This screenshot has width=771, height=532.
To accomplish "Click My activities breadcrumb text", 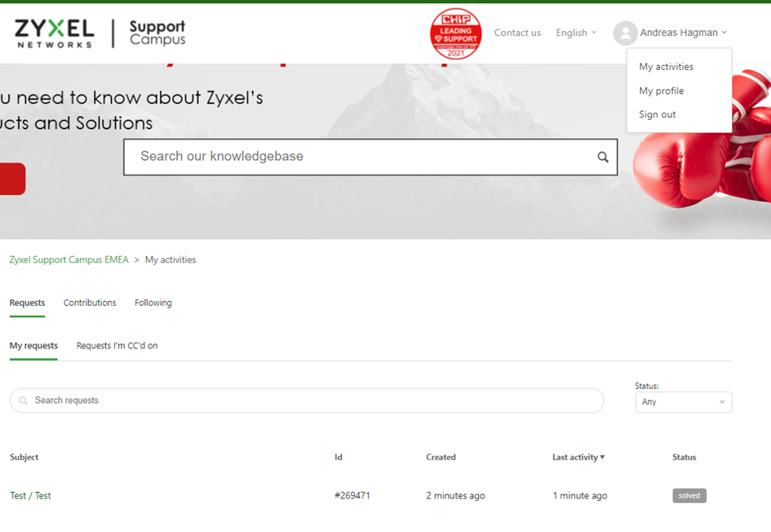I will (171, 259).
